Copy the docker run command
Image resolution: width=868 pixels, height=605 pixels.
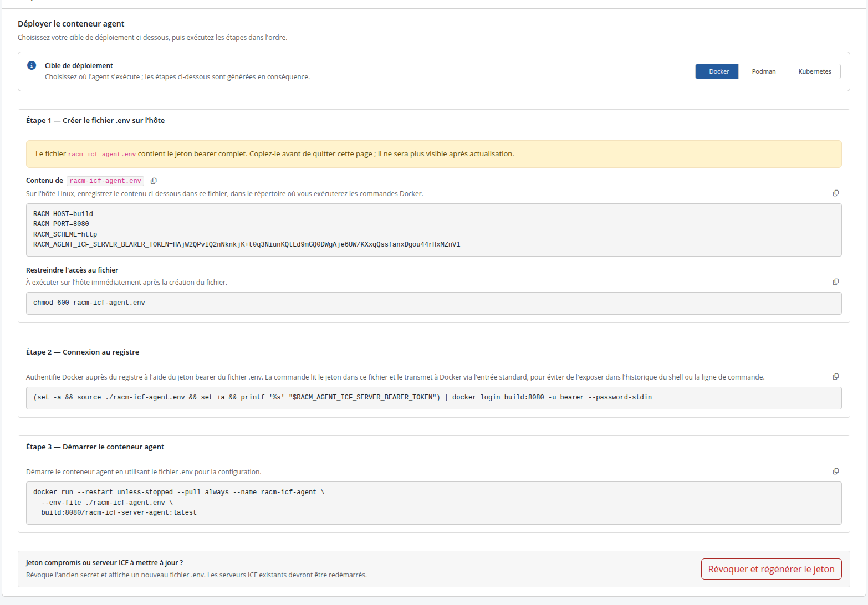click(x=835, y=471)
